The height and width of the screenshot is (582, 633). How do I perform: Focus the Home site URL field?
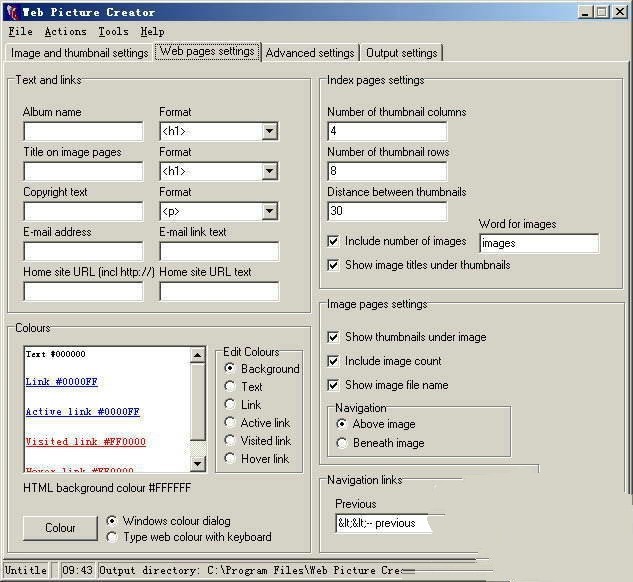pyautogui.click(x=83, y=291)
